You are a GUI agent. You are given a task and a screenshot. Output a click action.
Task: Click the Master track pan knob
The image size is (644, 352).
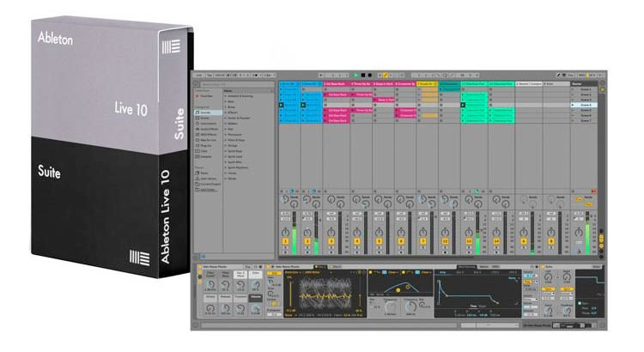click(579, 232)
